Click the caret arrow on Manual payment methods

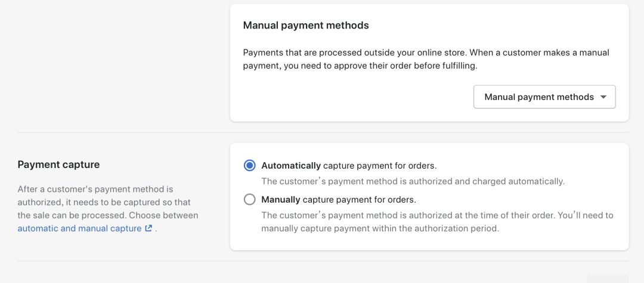(x=603, y=97)
